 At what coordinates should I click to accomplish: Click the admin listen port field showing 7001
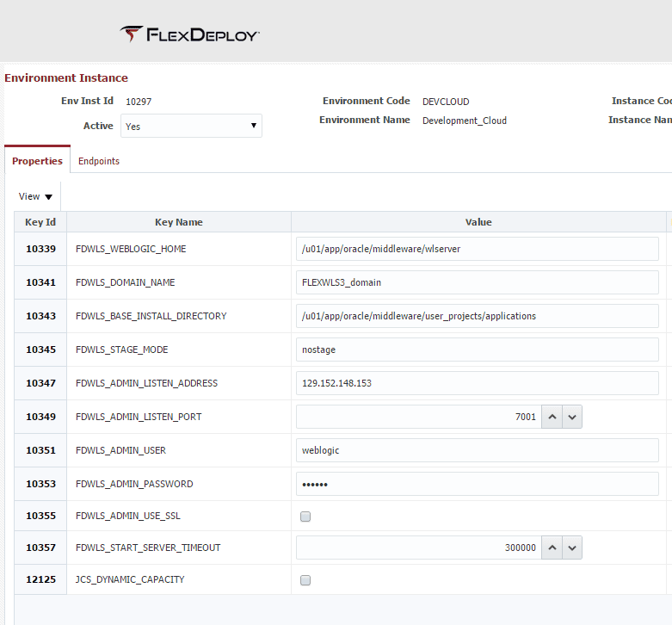[x=419, y=417]
